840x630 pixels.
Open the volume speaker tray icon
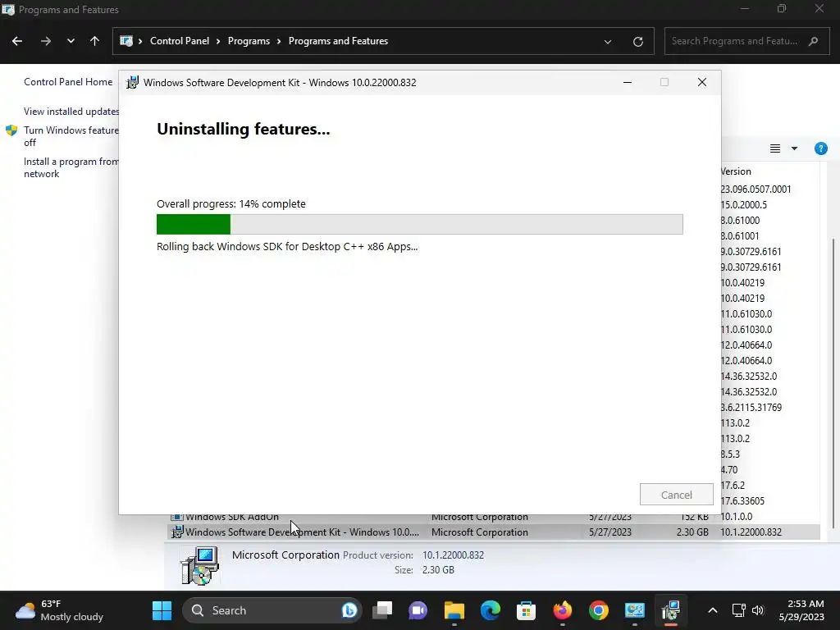pyautogui.click(x=757, y=610)
